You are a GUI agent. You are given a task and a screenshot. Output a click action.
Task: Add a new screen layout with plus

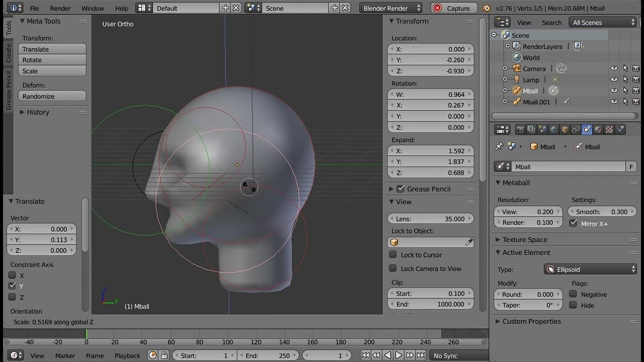point(225,8)
